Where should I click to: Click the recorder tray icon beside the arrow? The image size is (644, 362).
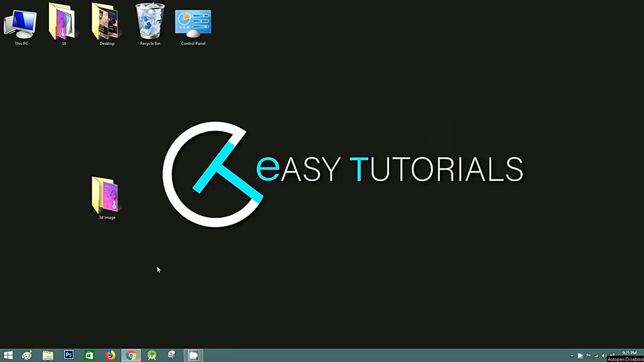click(580, 356)
